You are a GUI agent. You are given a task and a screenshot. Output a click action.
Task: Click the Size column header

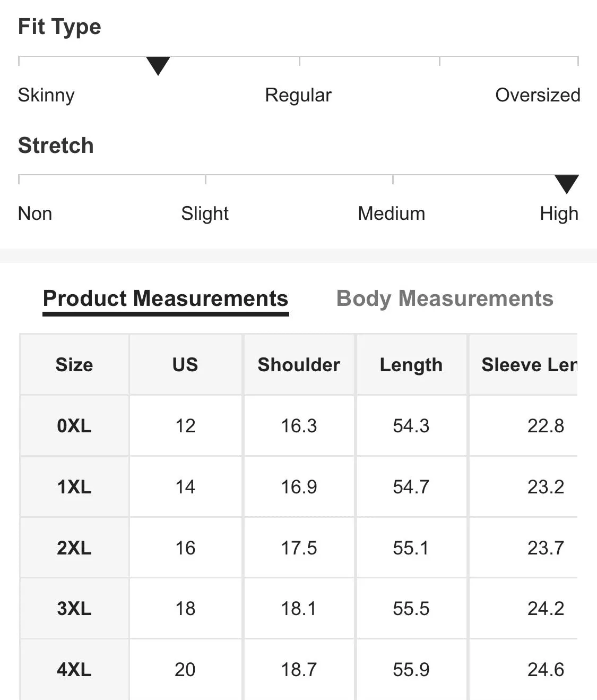[x=74, y=365]
